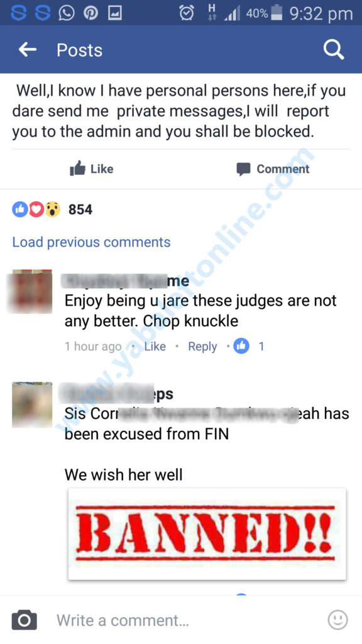Reply to the 'Chop knuckle' comment
Viewport: 362px width, 644px height.
tap(202, 347)
